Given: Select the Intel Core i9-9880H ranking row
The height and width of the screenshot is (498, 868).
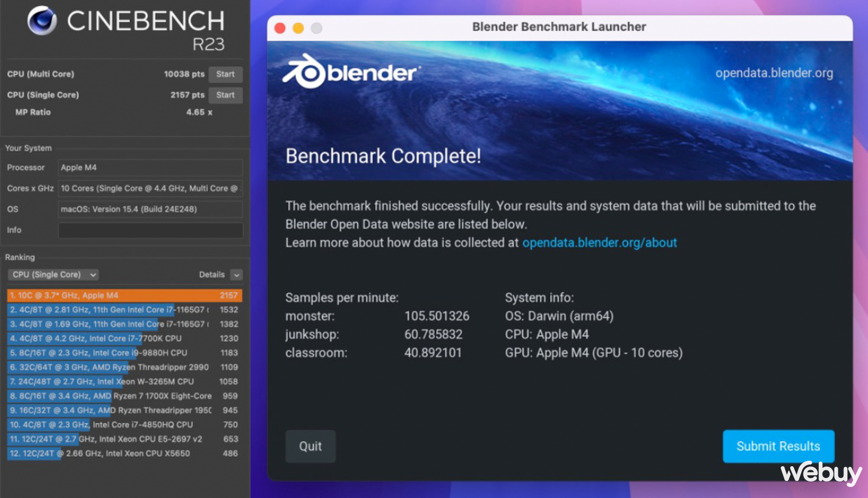Looking at the screenshot, I should [125, 353].
